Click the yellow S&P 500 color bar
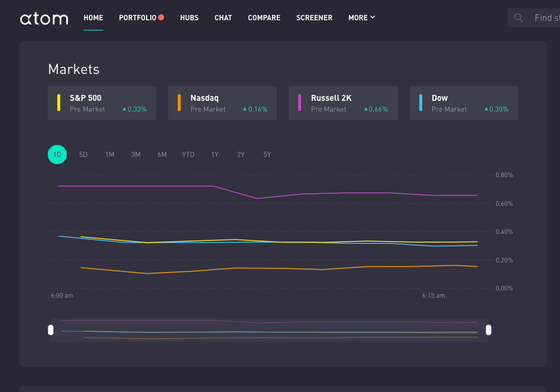The image size is (560, 392). (58, 103)
